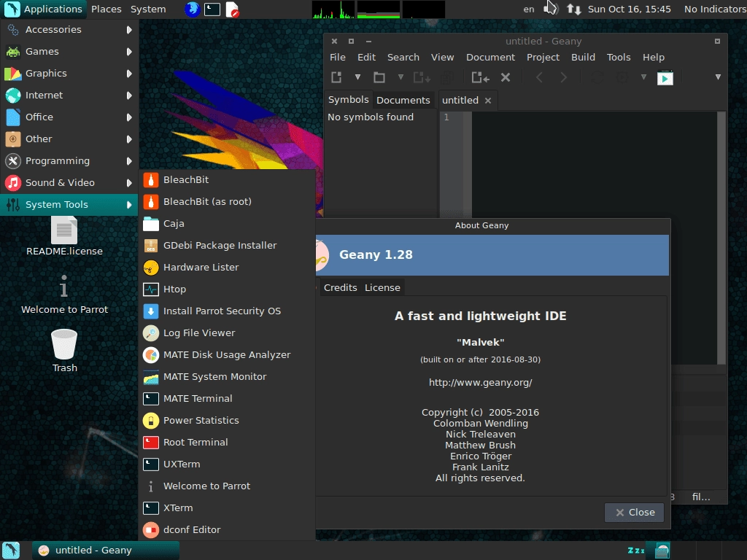Expand the Internet submenu
Image resolution: width=747 pixels, height=560 pixels.
point(69,96)
